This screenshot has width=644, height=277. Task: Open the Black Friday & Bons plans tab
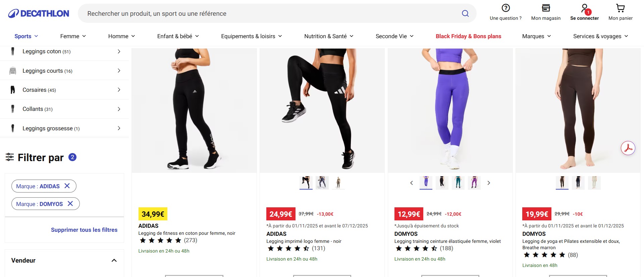[468, 36]
